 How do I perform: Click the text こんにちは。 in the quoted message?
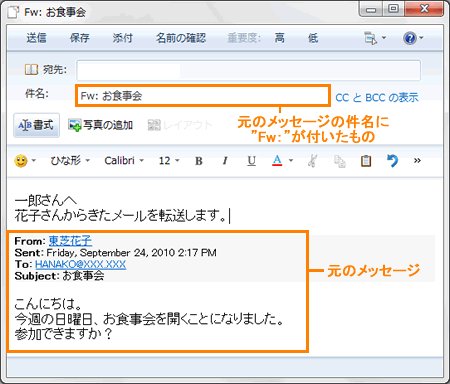[x=48, y=304]
